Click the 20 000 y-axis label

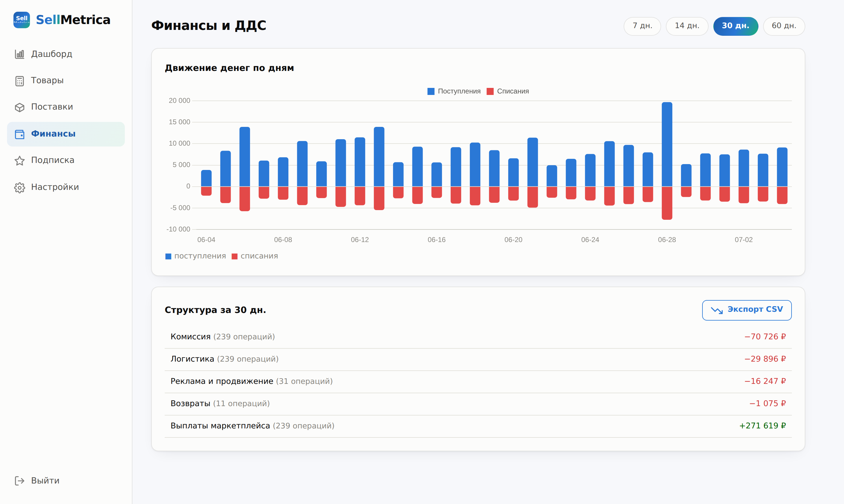(179, 101)
